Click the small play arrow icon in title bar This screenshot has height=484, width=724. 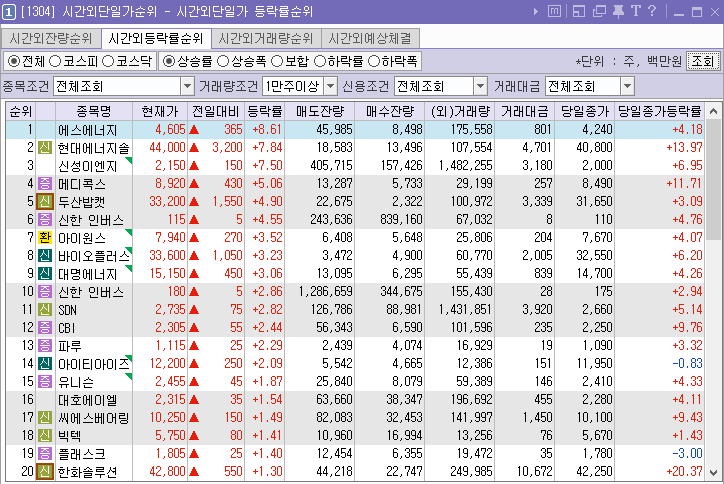tap(536, 12)
